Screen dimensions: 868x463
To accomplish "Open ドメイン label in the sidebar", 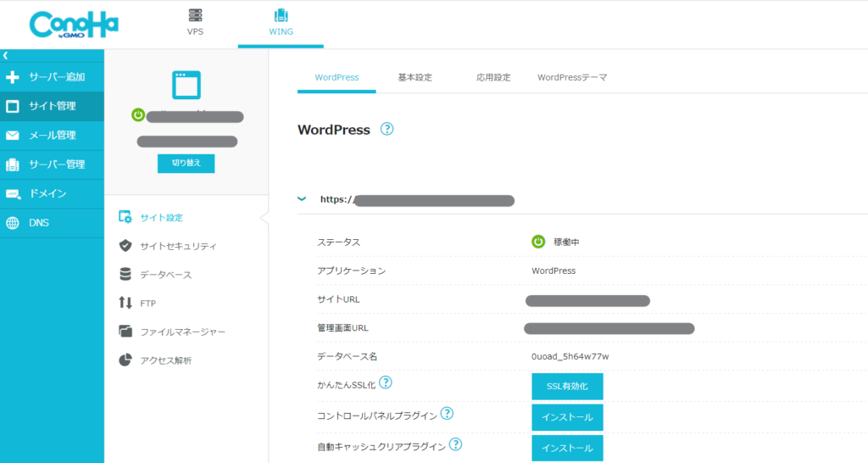I will (47, 194).
